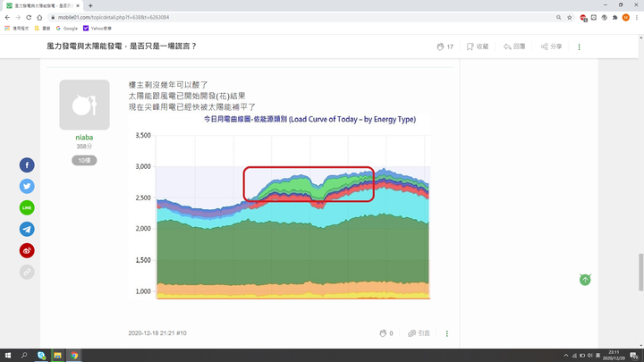Open the square extension icon beside ad-blocker
Image resolution: width=644 pixels, height=362 pixels.
coord(594,17)
